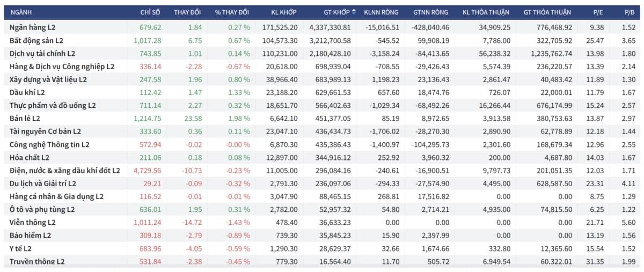The image size is (644, 272).
Task: Click matched value 3,212,700.58 for Bất động sản
Action: 330,40
